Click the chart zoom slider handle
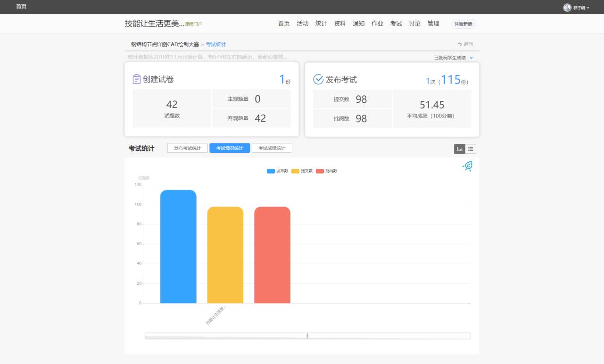Screen dimensions: 604x364 [x=307, y=336]
